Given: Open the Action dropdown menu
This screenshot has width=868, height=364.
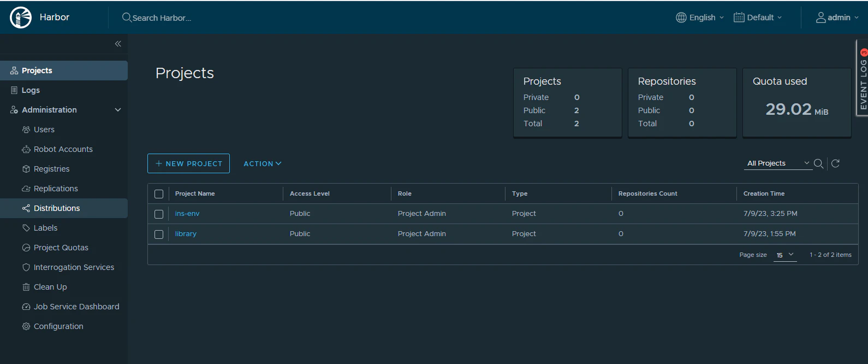Looking at the screenshot, I should (263, 163).
